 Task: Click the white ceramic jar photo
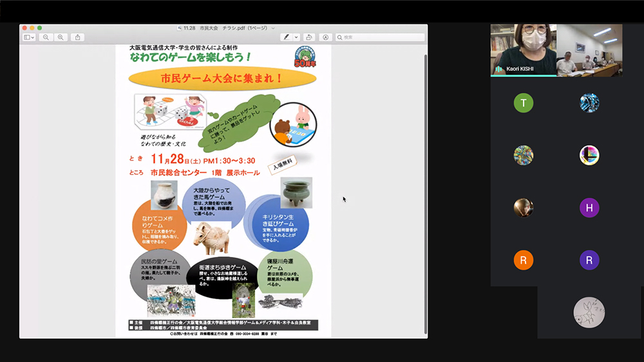tap(164, 195)
